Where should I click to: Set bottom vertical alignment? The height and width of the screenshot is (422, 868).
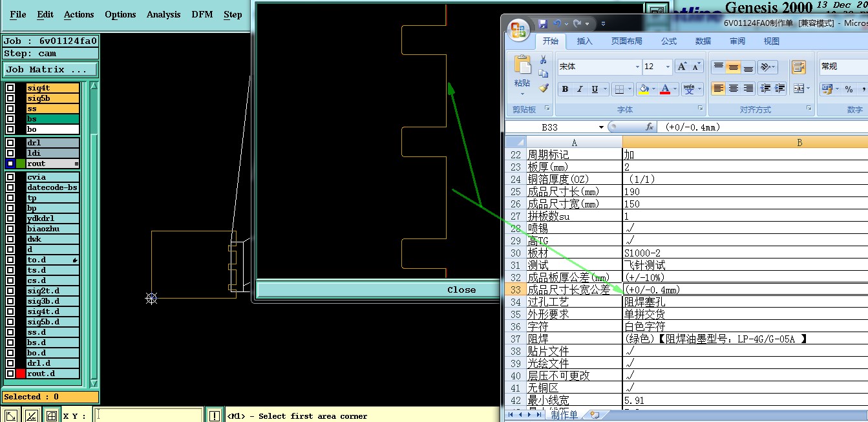coord(748,67)
